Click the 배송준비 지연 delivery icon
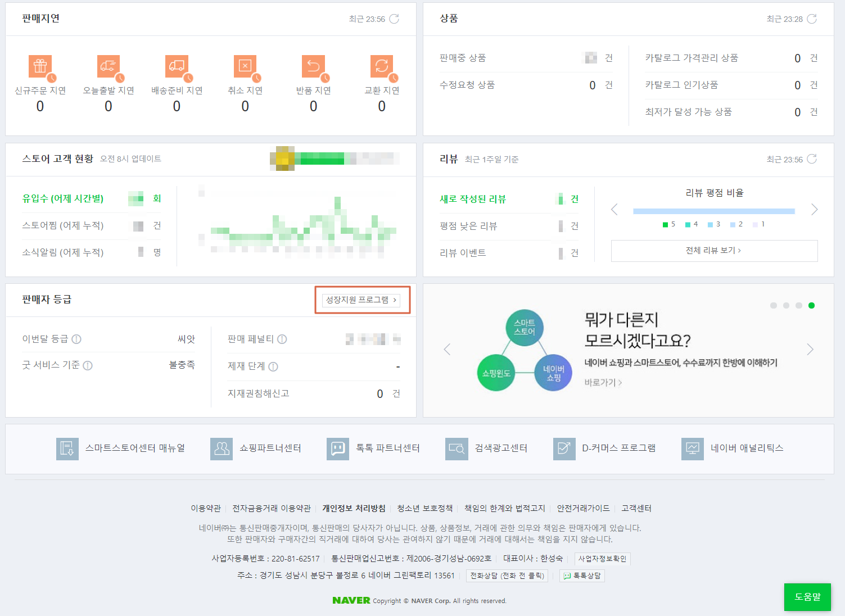Screen dimensions: 845x616 pos(177,66)
